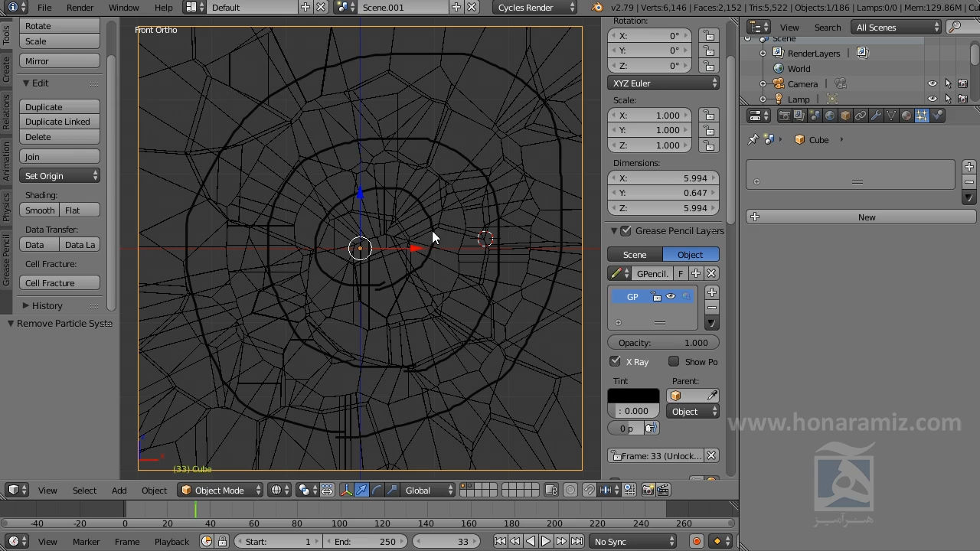Pin the properties context with pin icon

tap(753, 140)
